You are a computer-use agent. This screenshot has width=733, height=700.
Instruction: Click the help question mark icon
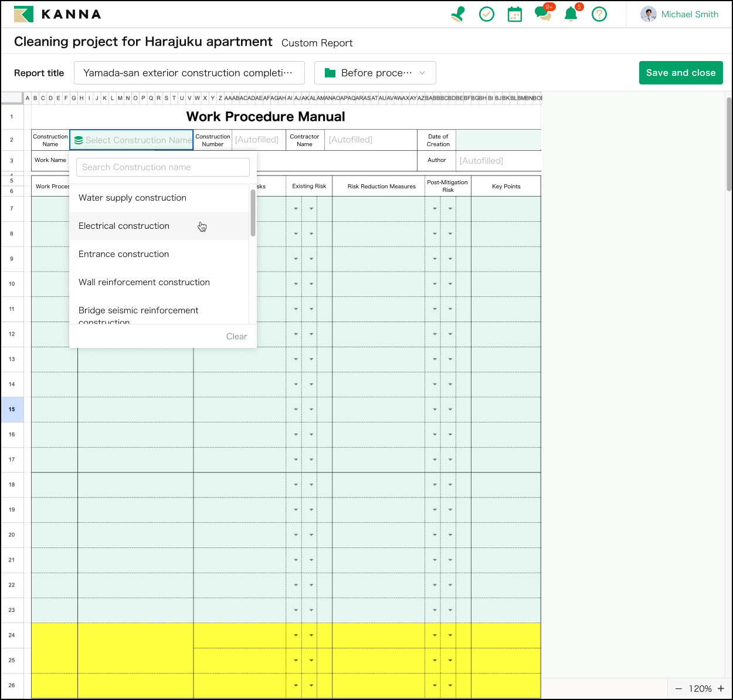599,14
